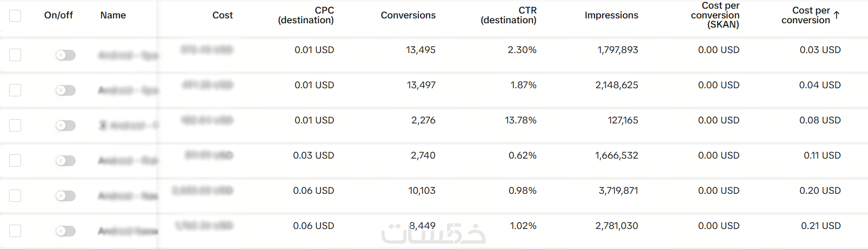Switch on the campaign with 2,148,625 impressions
The image size is (868, 249).
click(65, 90)
